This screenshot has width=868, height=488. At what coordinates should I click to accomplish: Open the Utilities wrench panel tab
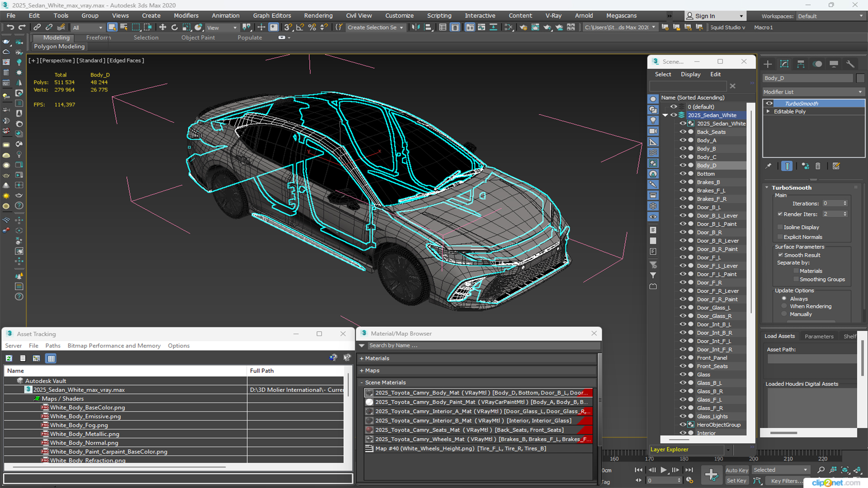tap(850, 64)
